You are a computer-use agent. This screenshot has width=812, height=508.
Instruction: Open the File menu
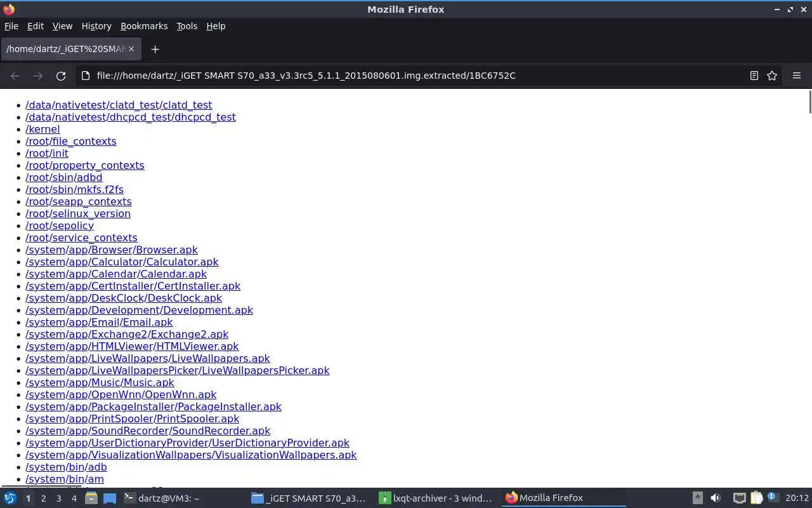[11, 26]
